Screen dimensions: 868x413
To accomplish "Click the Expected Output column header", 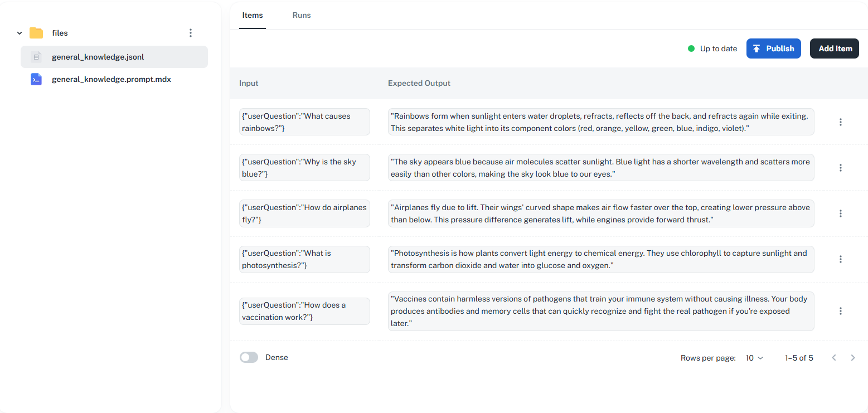I will (419, 83).
